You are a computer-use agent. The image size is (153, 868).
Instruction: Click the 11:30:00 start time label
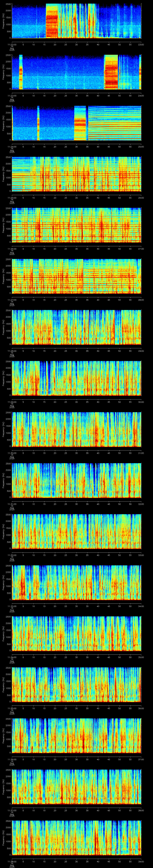point(12,453)
